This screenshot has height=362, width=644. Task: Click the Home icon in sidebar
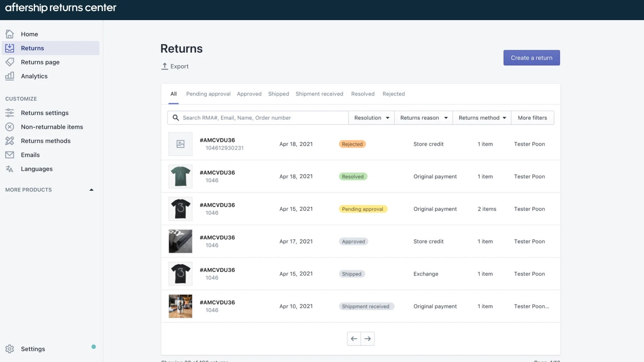[10, 34]
